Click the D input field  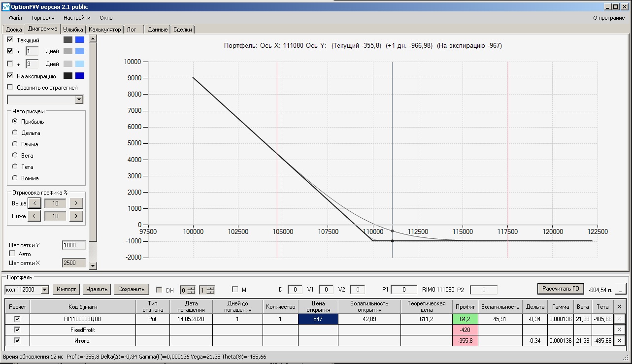pos(295,290)
